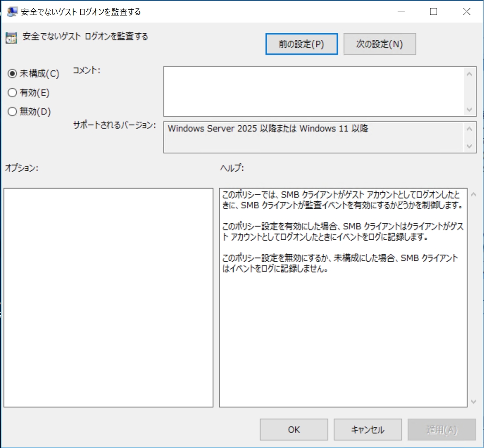
Task: Click inside the コメント text box
Action: pos(313,91)
